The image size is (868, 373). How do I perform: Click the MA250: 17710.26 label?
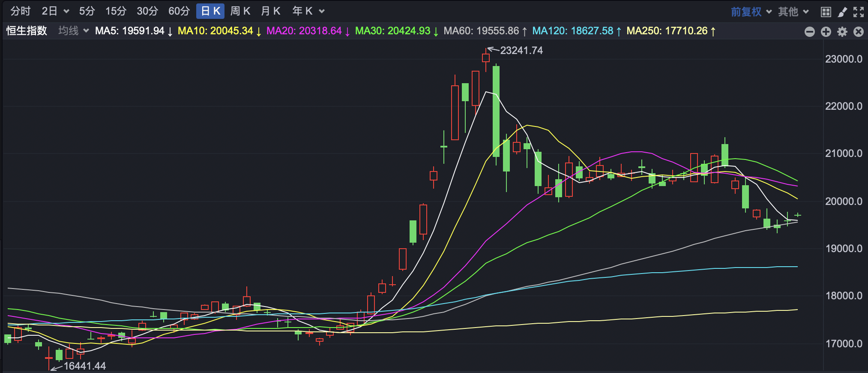tap(671, 31)
